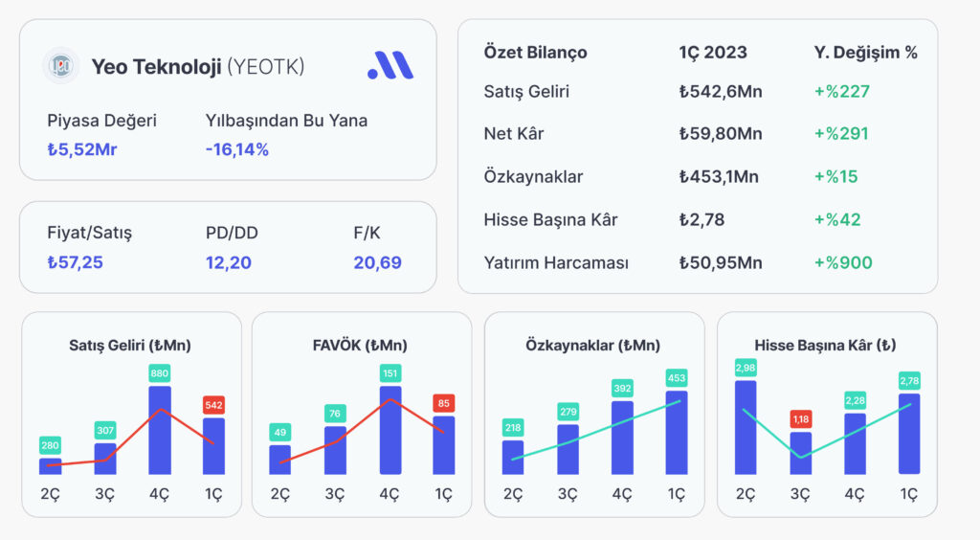Click the red 1,18 label in EPS chart
The width and height of the screenshot is (980, 540).
click(x=801, y=418)
